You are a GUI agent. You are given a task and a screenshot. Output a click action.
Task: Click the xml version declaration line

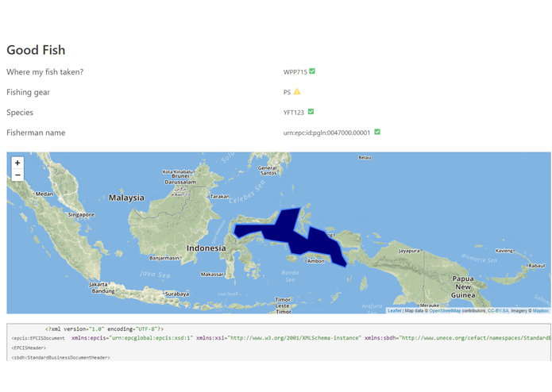pos(104,329)
